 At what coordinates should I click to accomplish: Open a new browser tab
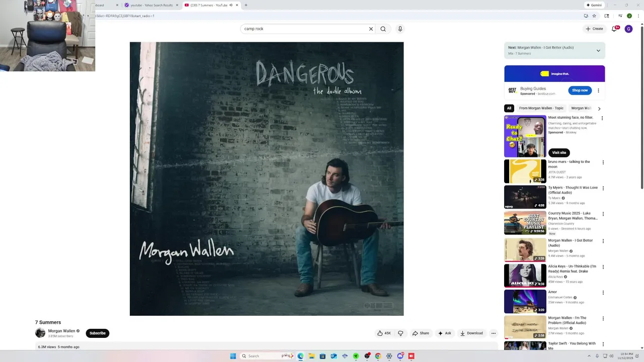[x=246, y=5]
